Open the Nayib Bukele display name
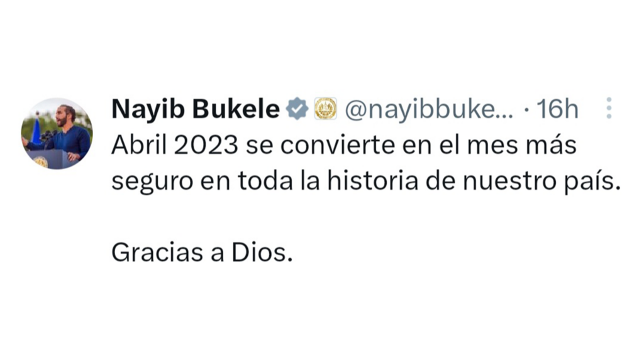 click(x=196, y=109)
